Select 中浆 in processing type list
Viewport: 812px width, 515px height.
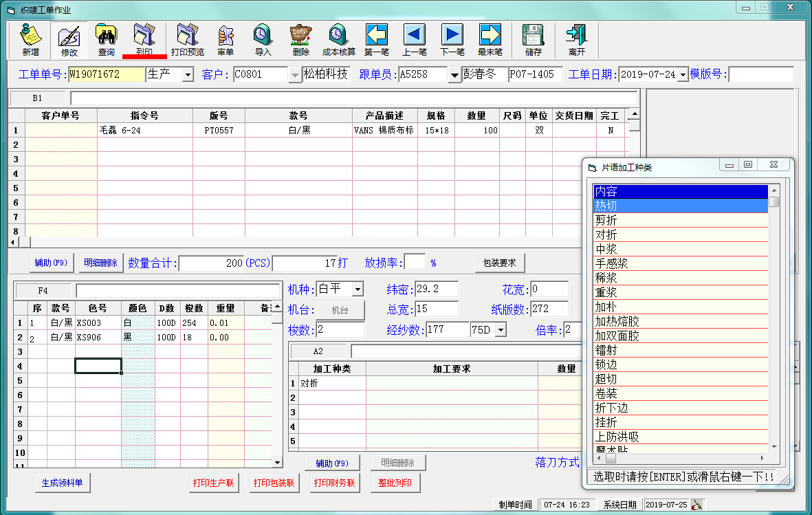[681, 249]
